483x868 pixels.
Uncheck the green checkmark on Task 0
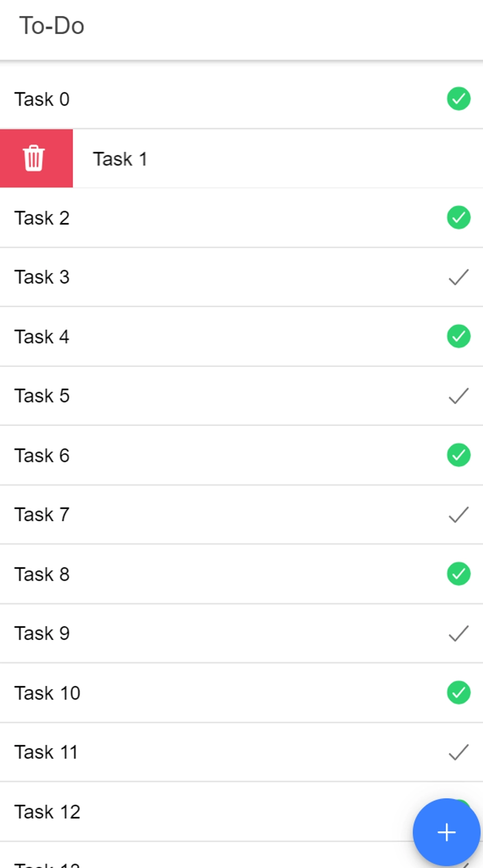[458, 99]
